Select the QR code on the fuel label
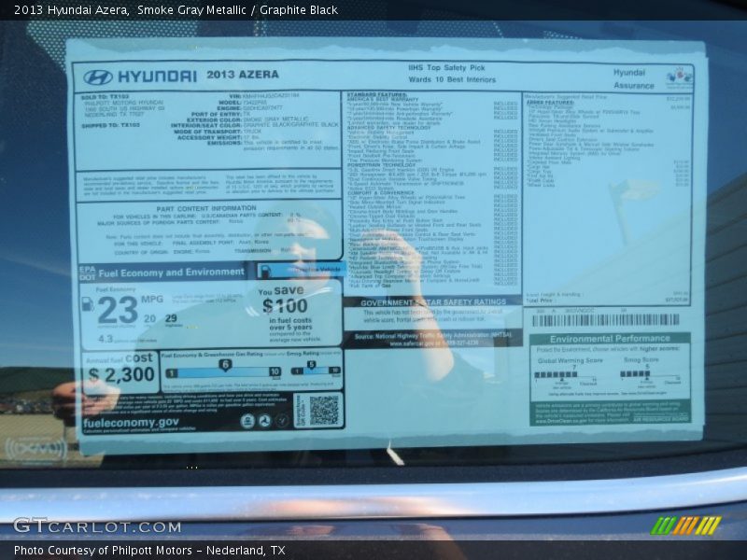The image size is (747, 560). pyautogui.click(x=324, y=410)
